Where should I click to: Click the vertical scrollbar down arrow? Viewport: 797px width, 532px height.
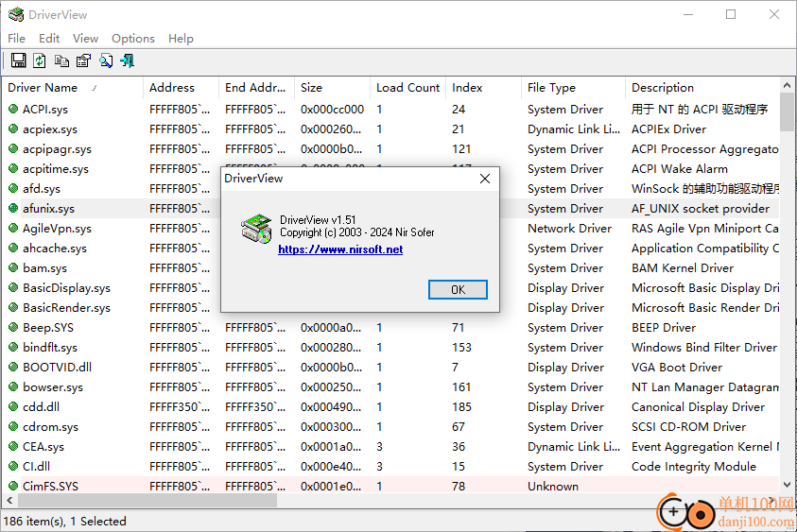[787, 486]
